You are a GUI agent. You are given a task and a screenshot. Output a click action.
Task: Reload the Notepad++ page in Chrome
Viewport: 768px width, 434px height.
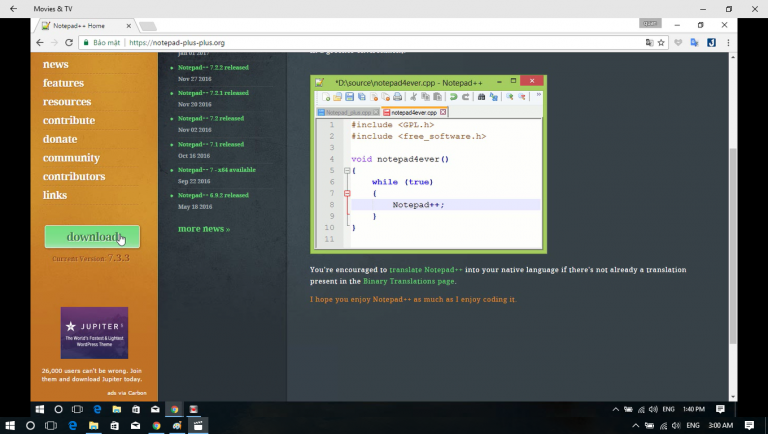[x=69, y=43]
